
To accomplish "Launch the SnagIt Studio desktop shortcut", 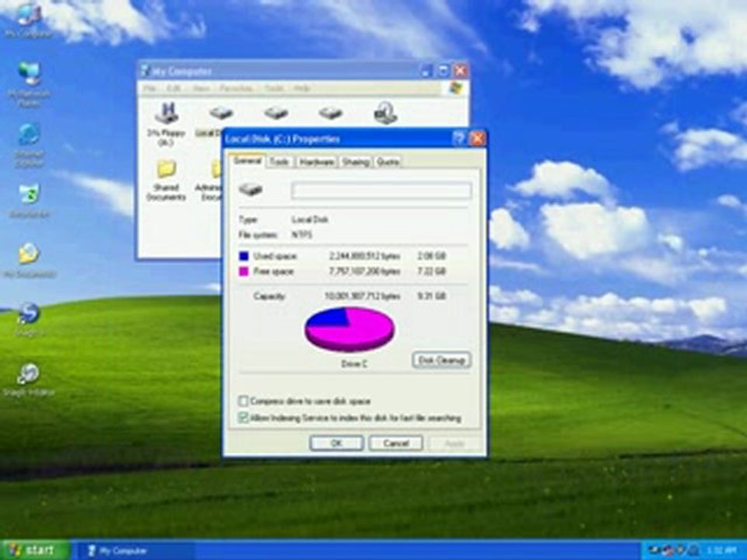I will click(29, 379).
